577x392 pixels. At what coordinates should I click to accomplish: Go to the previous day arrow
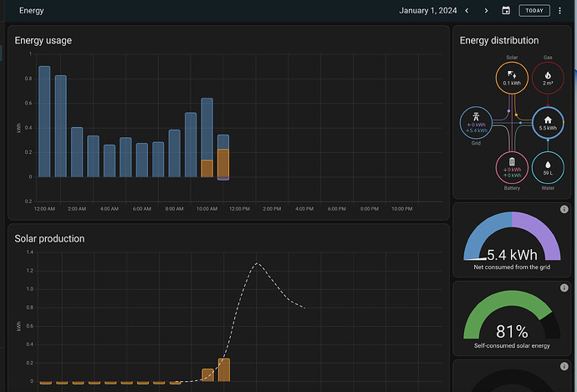click(467, 11)
